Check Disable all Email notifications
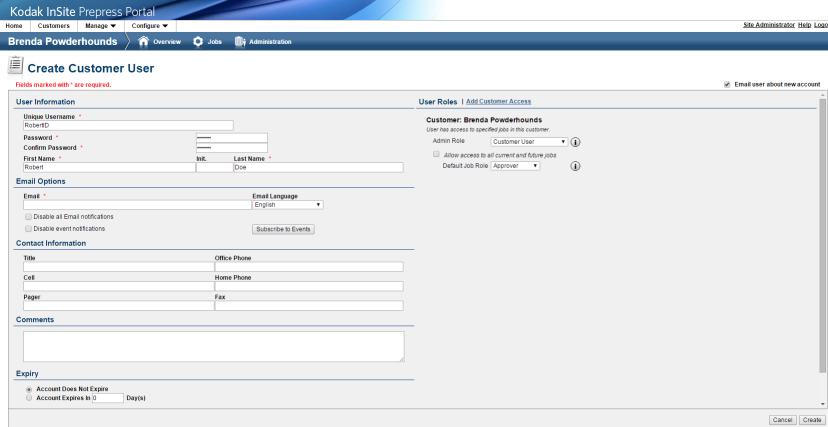Screen dimensions: 828x427 (x=28, y=216)
